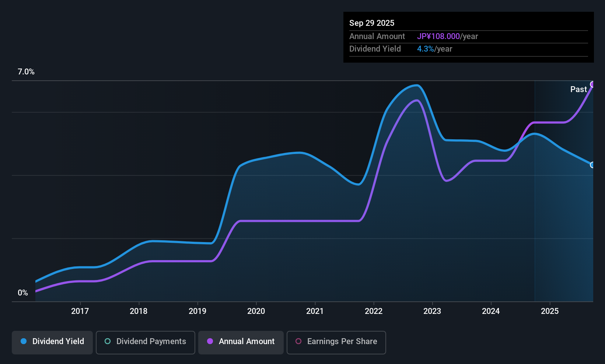Click the purple Annual Amount legend dot
The image size is (605, 364).
click(210, 342)
